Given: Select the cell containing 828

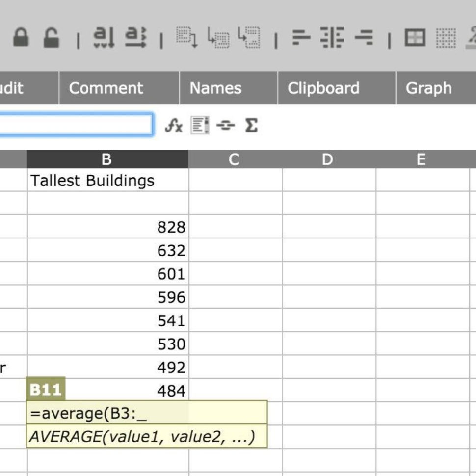Looking at the screenshot, I should (x=108, y=227).
